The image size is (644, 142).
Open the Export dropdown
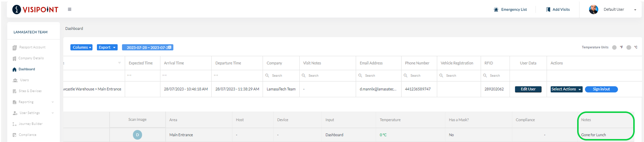[107, 47]
